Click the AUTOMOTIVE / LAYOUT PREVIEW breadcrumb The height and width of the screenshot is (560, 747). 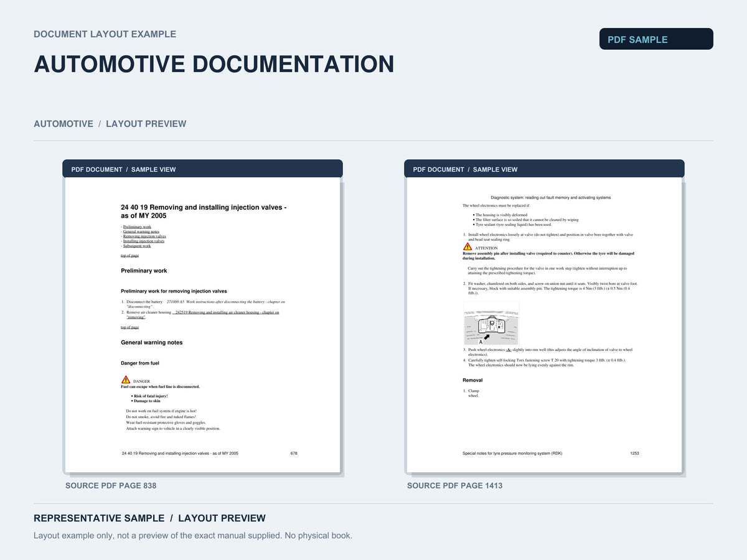point(110,124)
